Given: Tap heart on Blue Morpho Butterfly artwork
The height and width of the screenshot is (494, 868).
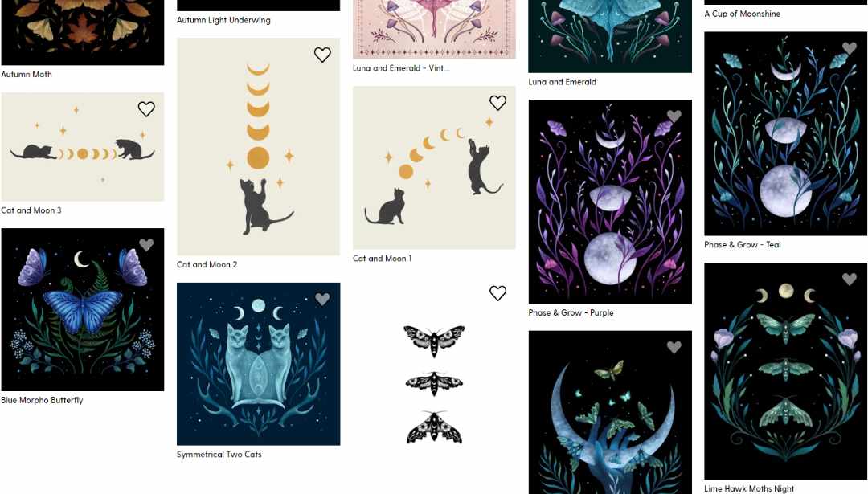Looking at the screenshot, I should [146, 244].
